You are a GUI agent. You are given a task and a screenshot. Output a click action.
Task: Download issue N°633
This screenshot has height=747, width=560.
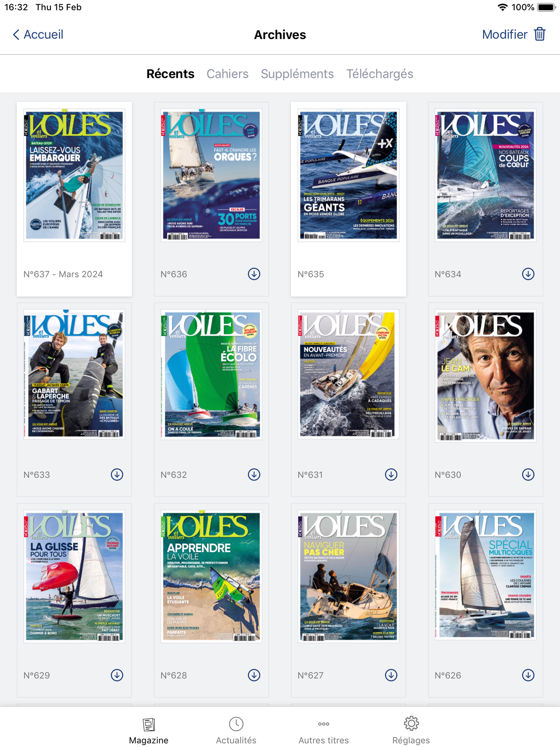[x=117, y=474]
